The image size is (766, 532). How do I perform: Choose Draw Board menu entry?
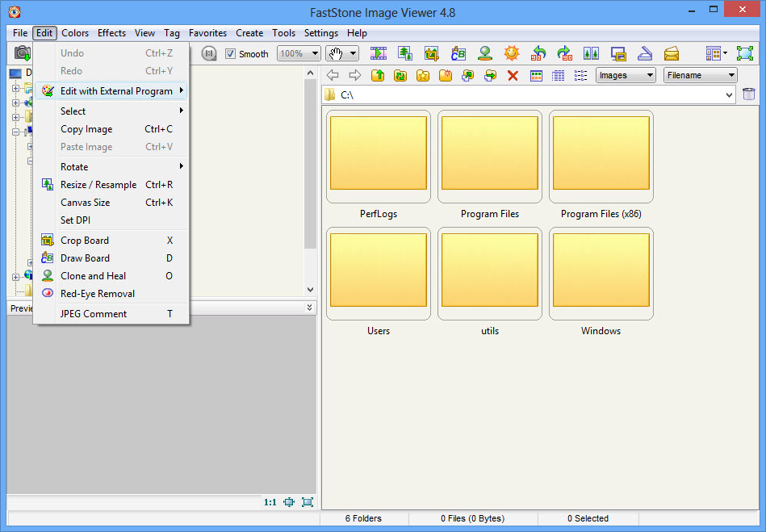pyautogui.click(x=111, y=258)
